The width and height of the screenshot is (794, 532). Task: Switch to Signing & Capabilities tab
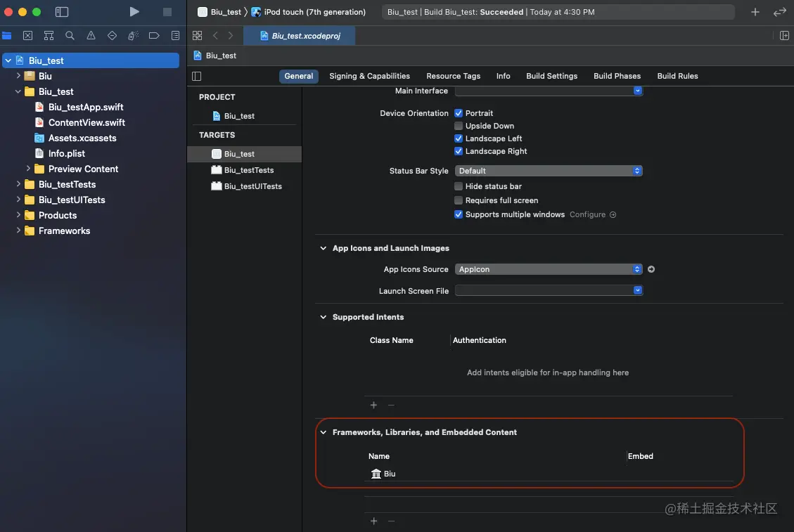click(370, 76)
